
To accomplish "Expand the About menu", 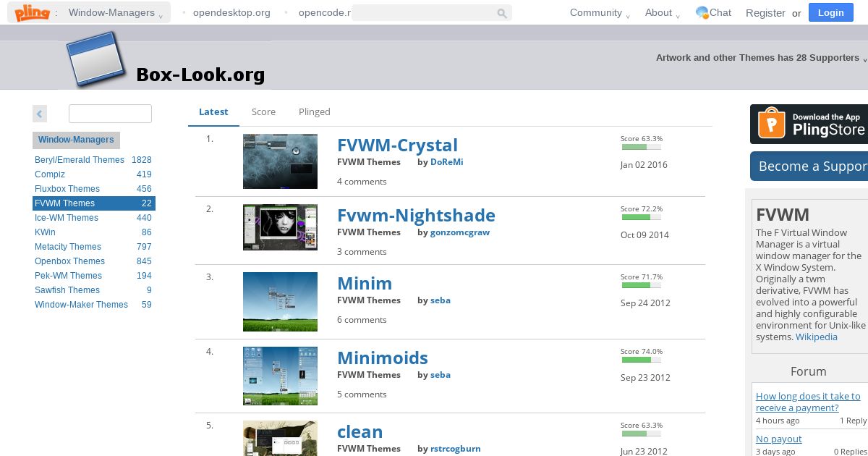I will (663, 12).
